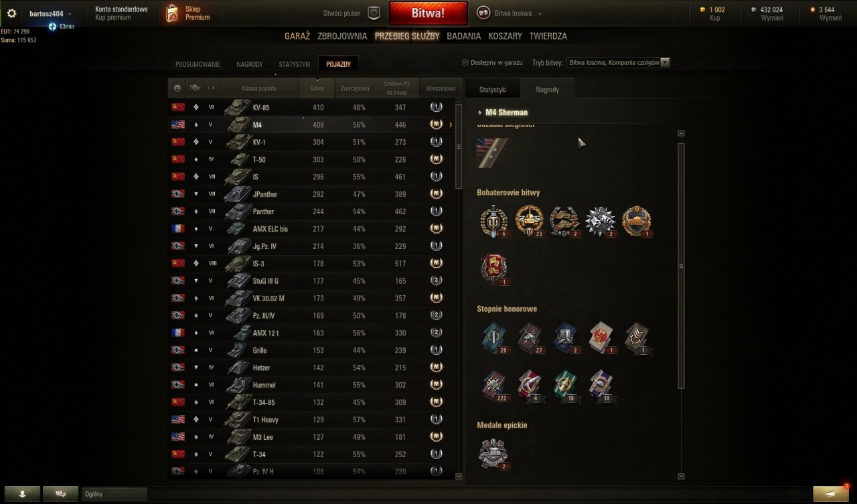Click the notification button at bottom right
Image resolution: width=857 pixels, height=504 pixels.
831,494
